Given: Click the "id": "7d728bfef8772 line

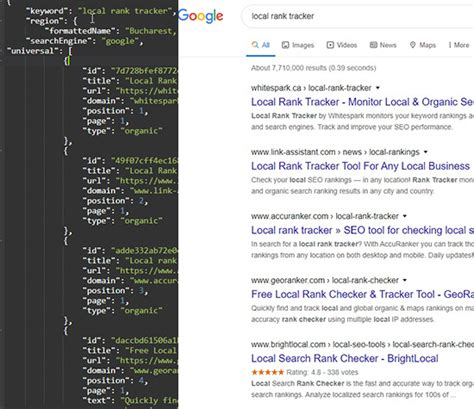Looking at the screenshot, I should point(130,71).
